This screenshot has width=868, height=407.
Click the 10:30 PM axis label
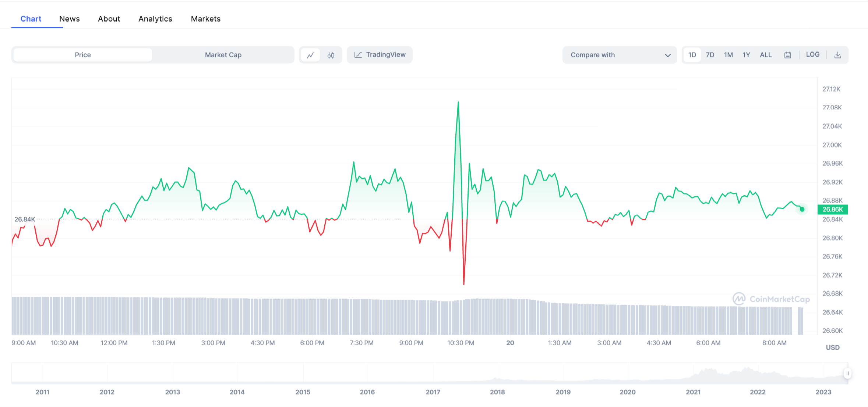(x=461, y=343)
